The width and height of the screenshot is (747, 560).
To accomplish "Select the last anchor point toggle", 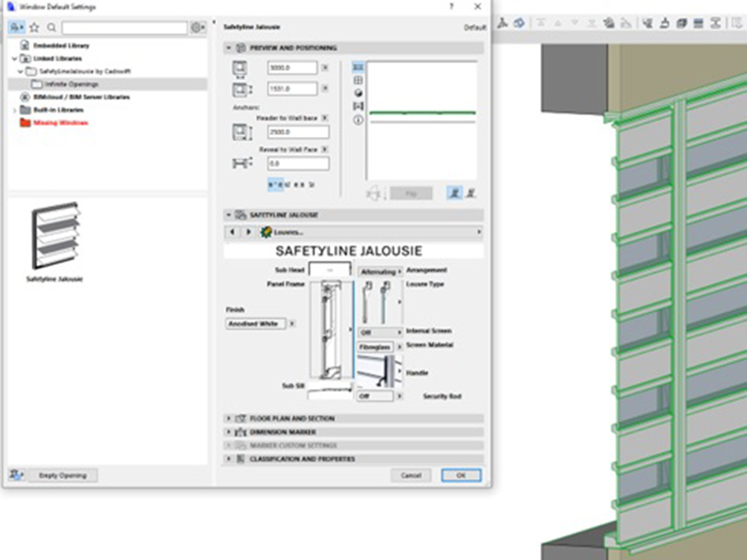I will click(311, 184).
